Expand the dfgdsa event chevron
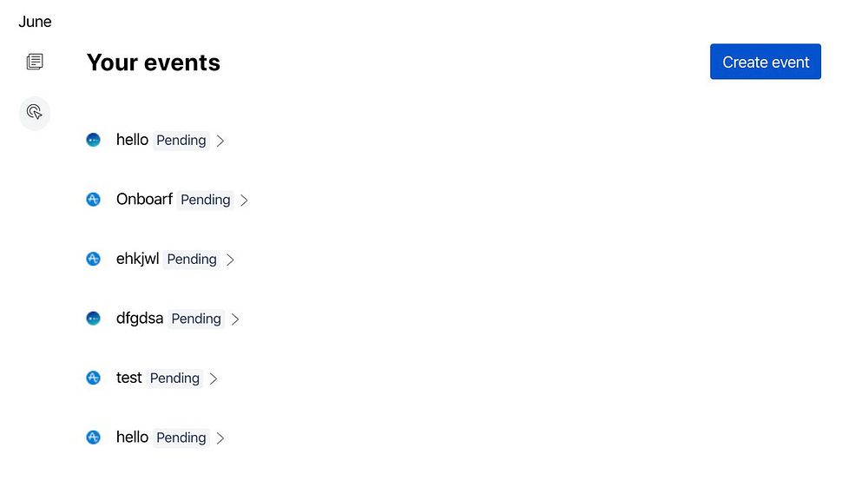This screenshot has height=487, width=868. point(235,319)
